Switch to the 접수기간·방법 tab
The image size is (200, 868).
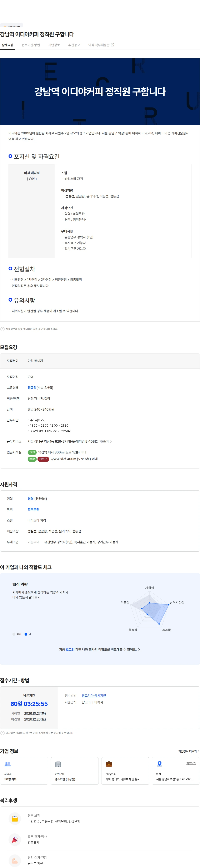click(x=31, y=45)
